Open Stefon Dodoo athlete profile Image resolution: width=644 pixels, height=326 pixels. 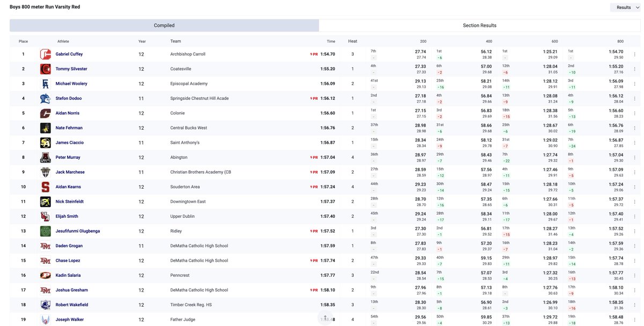click(x=68, y=99)
